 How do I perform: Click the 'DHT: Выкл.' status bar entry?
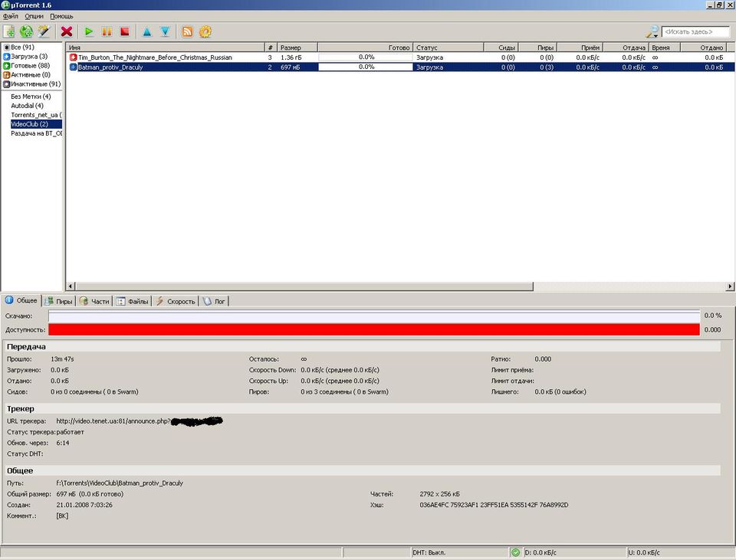pos(429,552)
